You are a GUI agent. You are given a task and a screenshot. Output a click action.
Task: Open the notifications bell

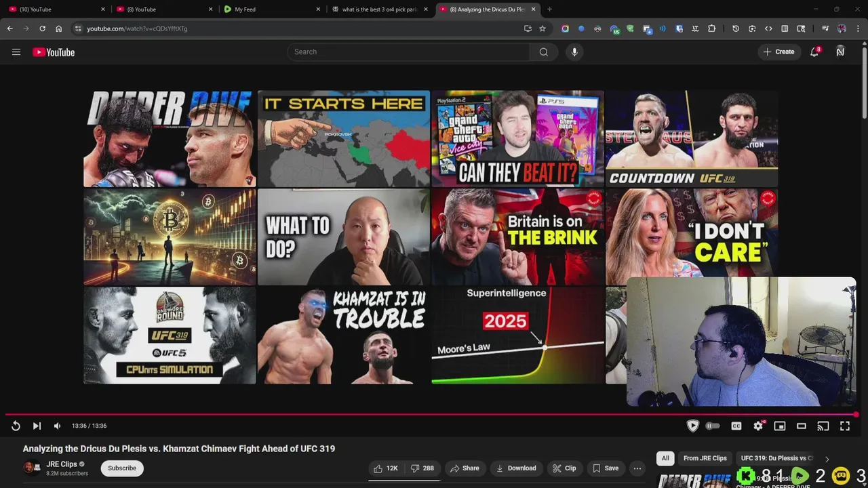click(x=814, y=52)
